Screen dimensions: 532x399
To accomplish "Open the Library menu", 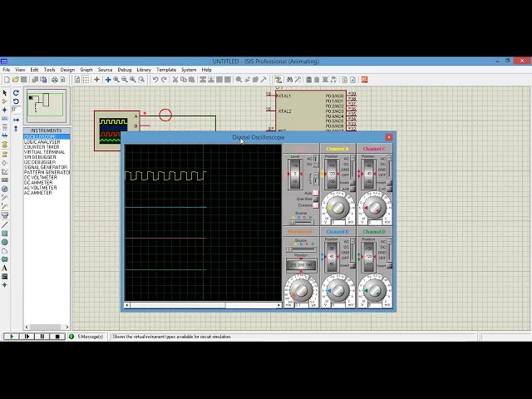I will (x=144, y=70).
